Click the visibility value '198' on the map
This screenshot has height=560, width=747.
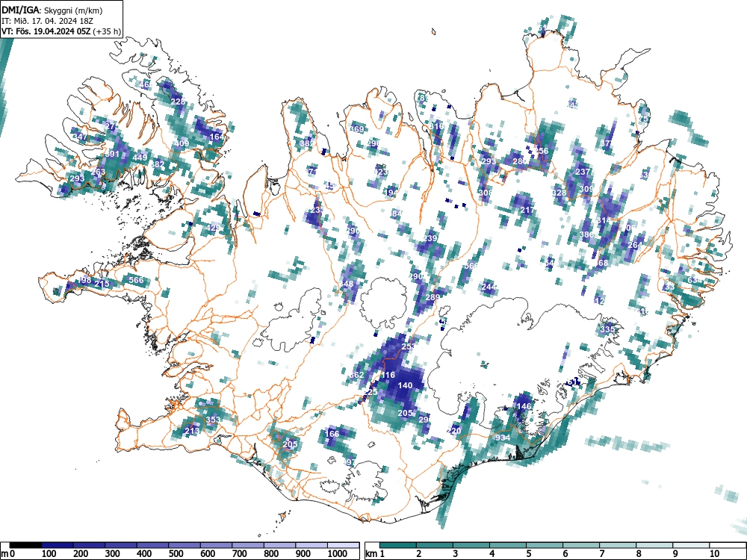[x=84, y=280]
